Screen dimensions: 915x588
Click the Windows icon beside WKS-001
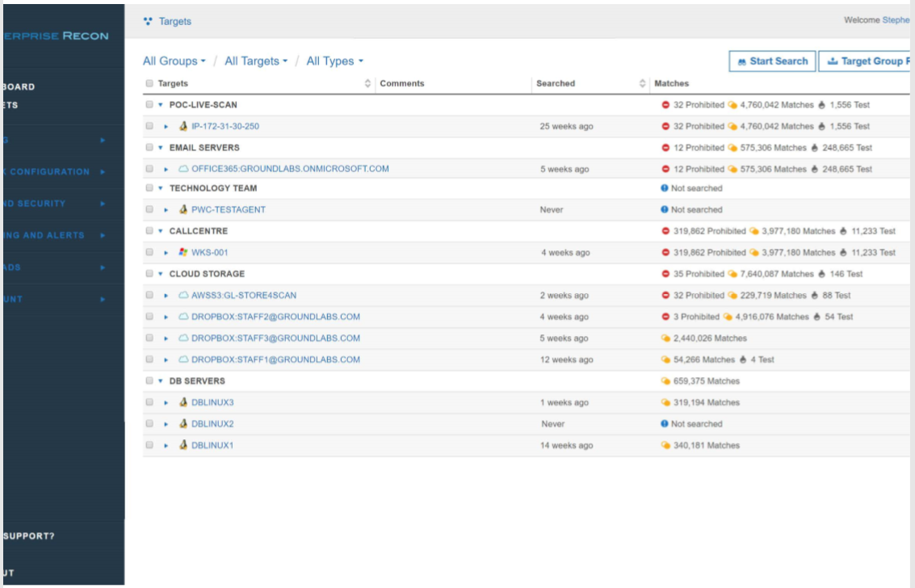[x=183, y=252]
